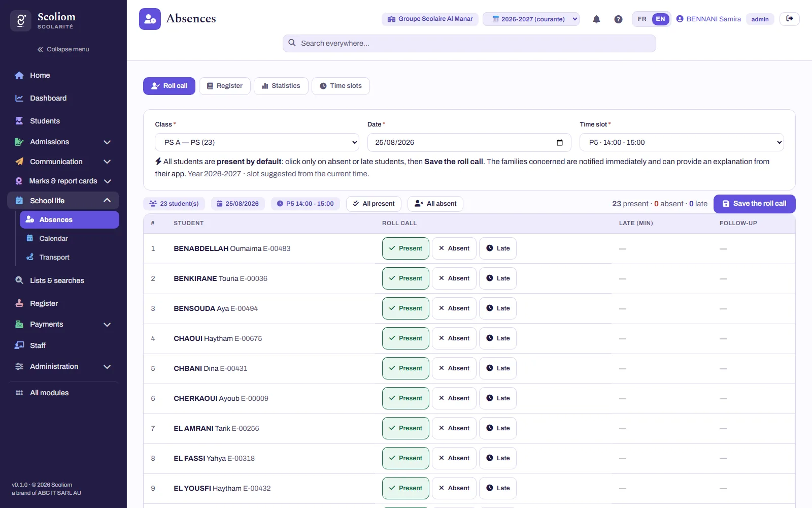Screen dimensions: 812x508
Task: Switch to the Statistics tab
Action: coord(281,86)
